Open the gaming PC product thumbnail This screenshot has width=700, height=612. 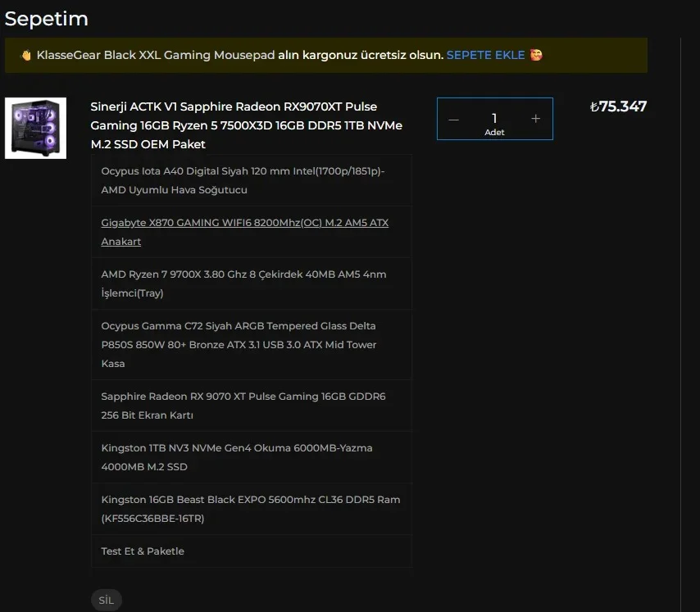coord(36,128)
